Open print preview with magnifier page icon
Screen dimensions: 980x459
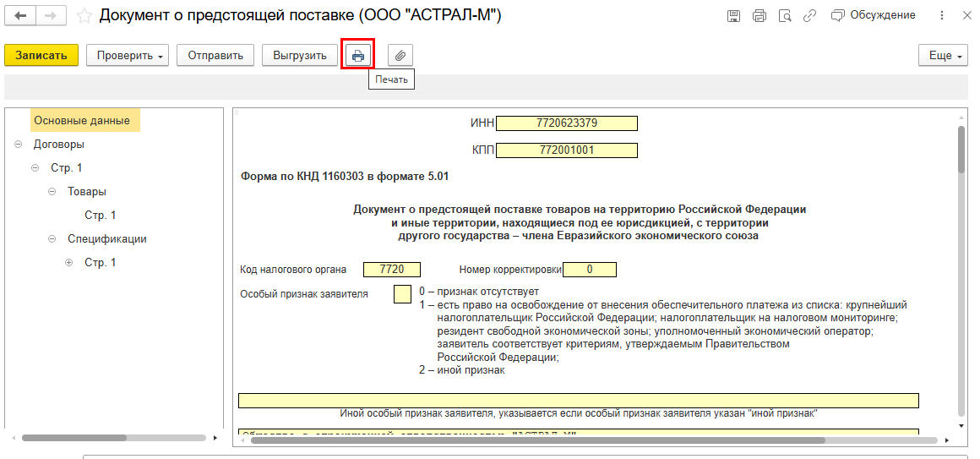tap(785, 16)
